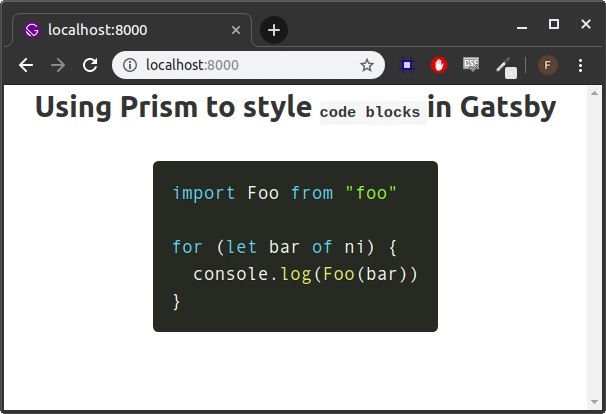Click the 'Using Prism to style' heading text

tap(173, 107)
